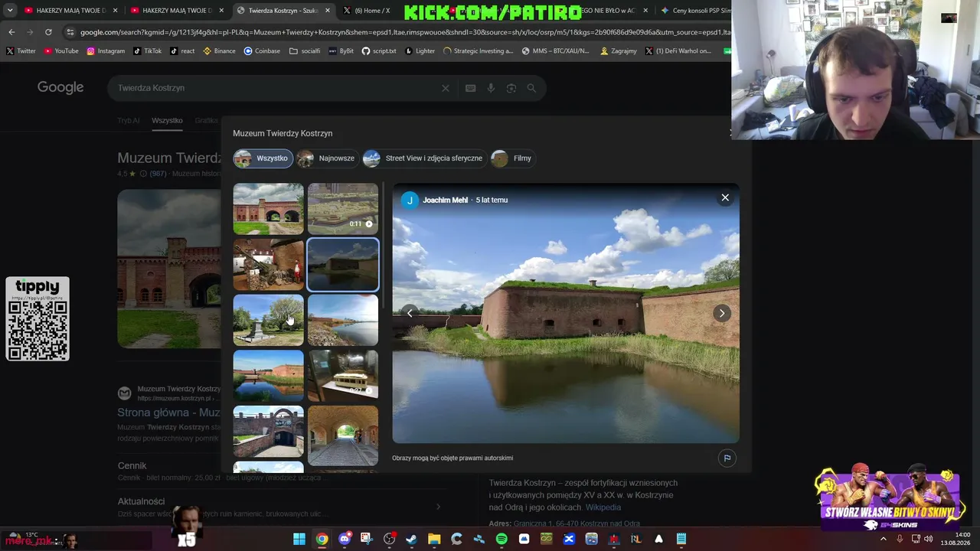Open the script.txt GitHub bookmark
The width and height of the screenshot is (980, 551).
click(379, 51)
